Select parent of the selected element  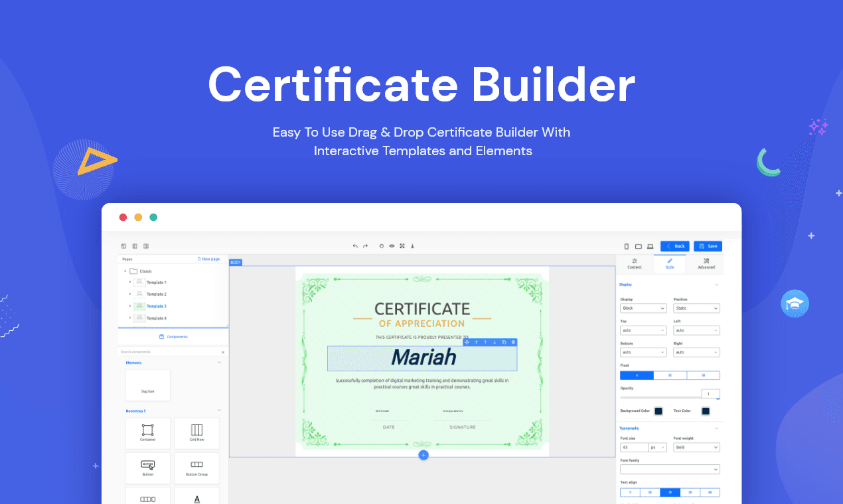(x=476, y=342)
